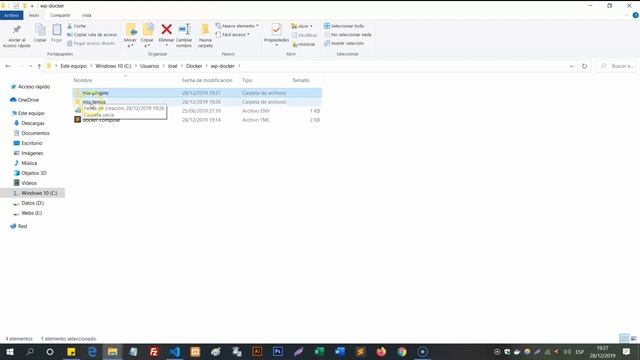Open the Nuevo elemento dropdown
Image resolution: width=640 pixels, height=360 pixels.
click(237, 26)
